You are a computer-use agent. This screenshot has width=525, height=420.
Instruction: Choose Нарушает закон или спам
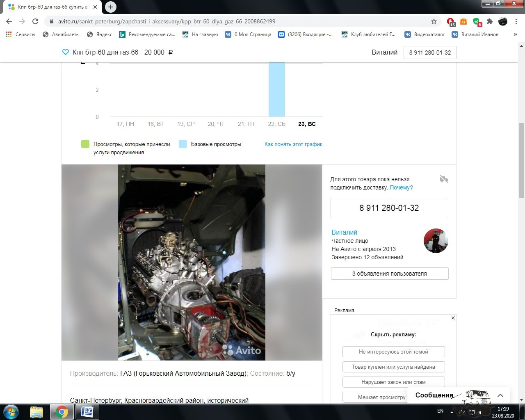point(393,382)
